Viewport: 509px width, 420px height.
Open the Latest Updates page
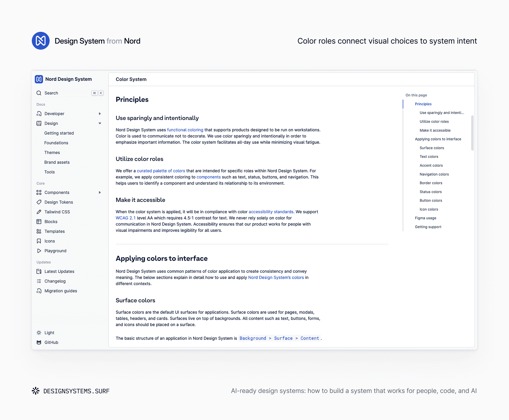(59, 271)
